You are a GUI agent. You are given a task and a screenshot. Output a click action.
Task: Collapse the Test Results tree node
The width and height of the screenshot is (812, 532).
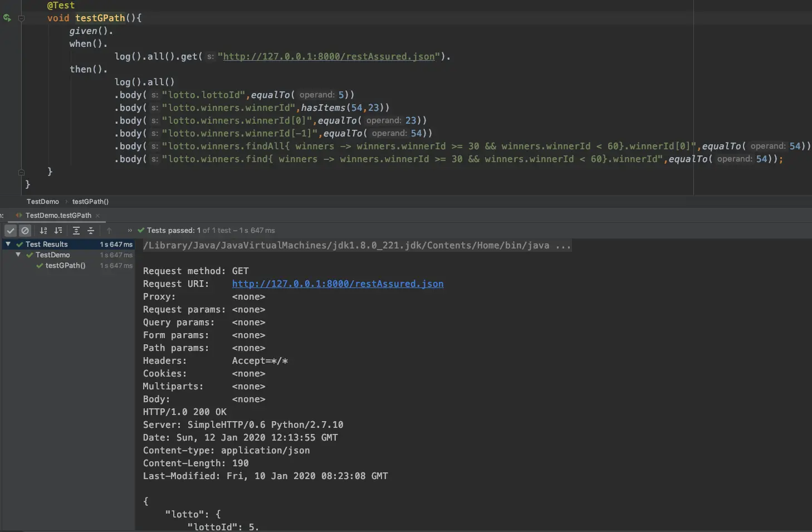8,244
